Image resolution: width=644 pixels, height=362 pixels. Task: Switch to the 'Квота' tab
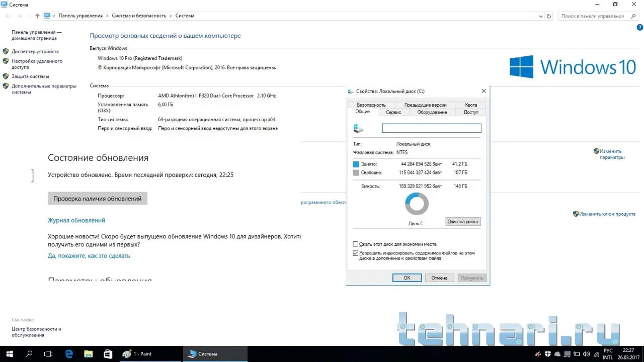tap(471, 105)
